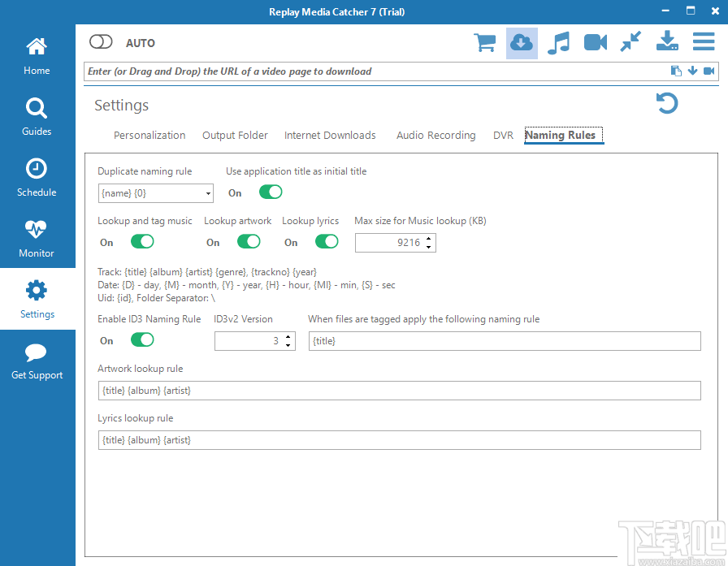
Task: Click the Artwork lookup rule field
Action: [x=398, y=391]
